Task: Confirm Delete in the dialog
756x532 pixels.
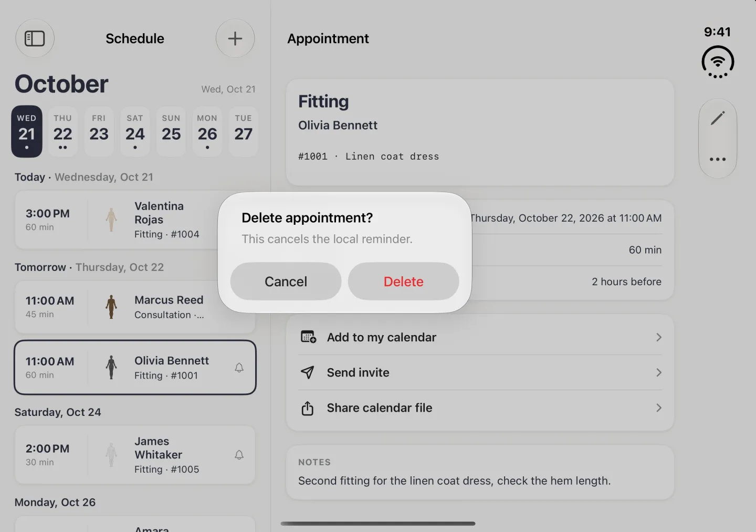Action: click(403, 281)
